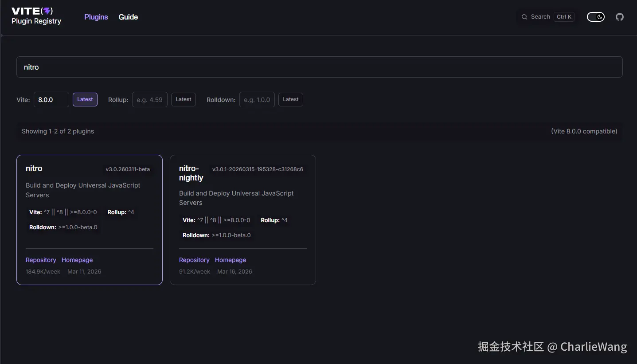637x364 pixels.
Task: Click the Mar 16, 2026 date
Action: pyautogui.click(x=234, y=271)
